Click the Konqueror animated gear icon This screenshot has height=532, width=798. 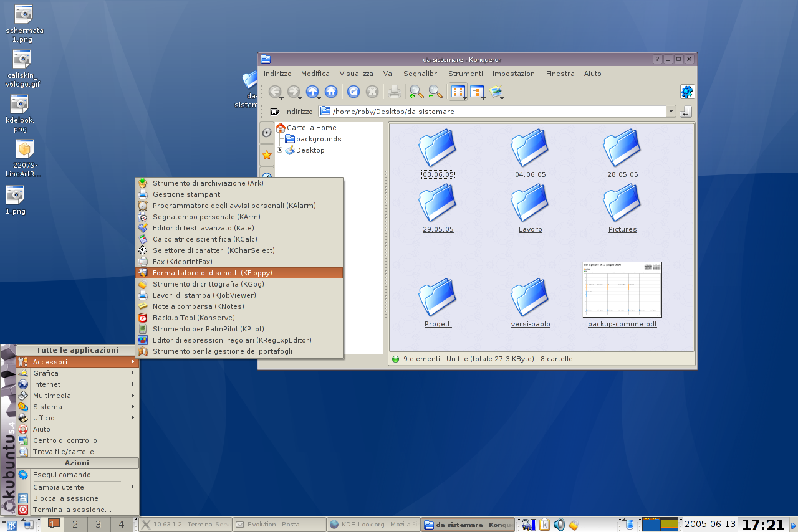[x=687, y=92]
